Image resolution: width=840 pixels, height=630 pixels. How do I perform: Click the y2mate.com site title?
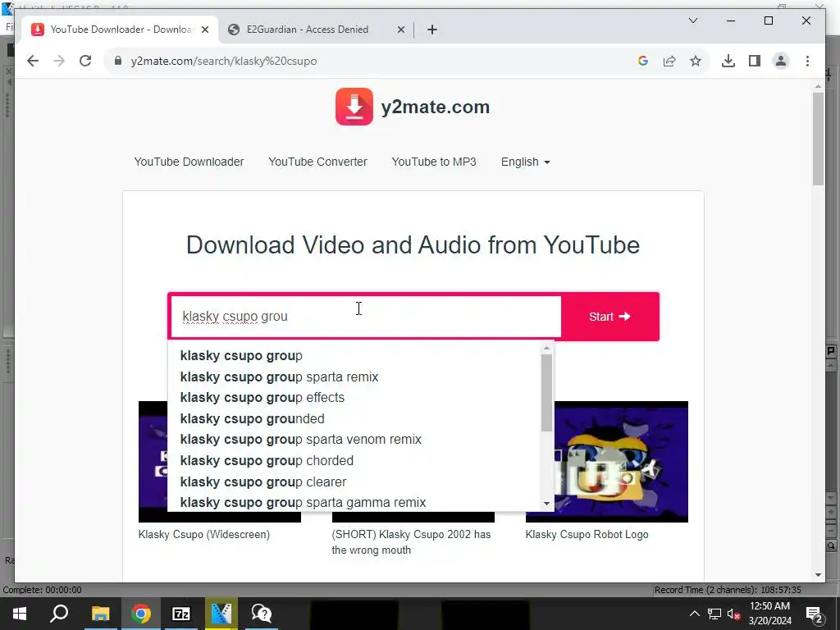coord(435,107)
